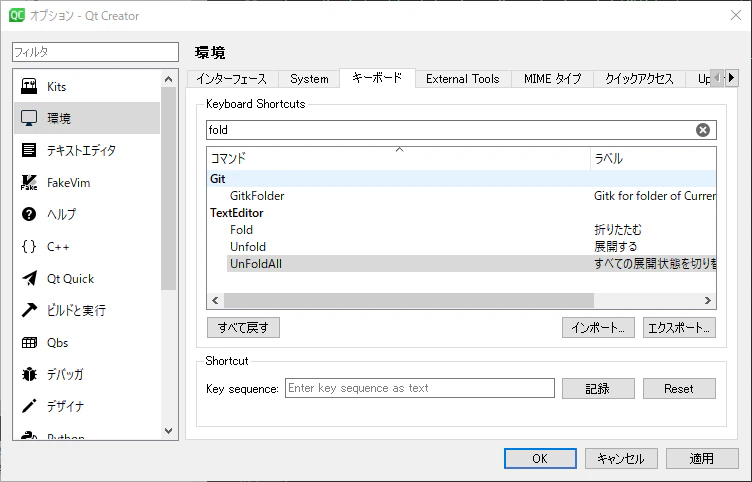Click the 展開する label cell

click(615, 247)
